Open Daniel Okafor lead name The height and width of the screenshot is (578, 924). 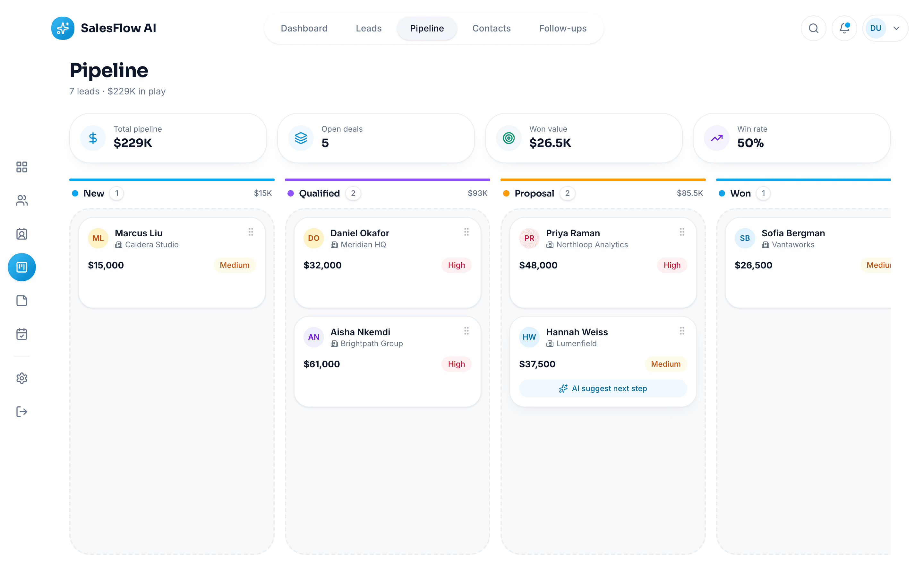coord(360,233)
